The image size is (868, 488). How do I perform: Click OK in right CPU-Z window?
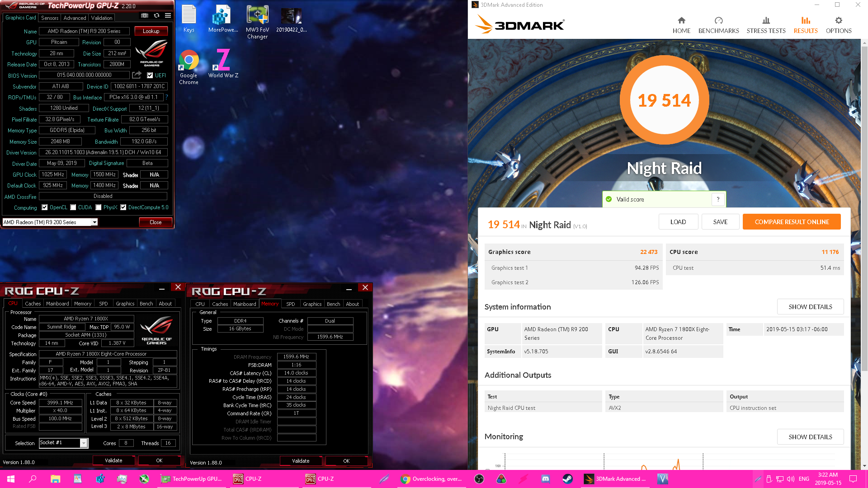pyautogui.click(x=346, y=461)
